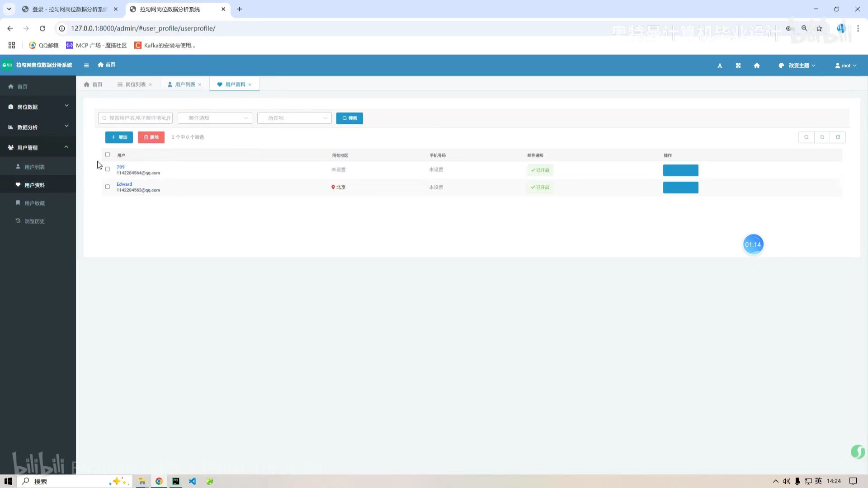The image size is (868, 488).
Task: Click the home icon in top-right header
Action: click(757, 66)
